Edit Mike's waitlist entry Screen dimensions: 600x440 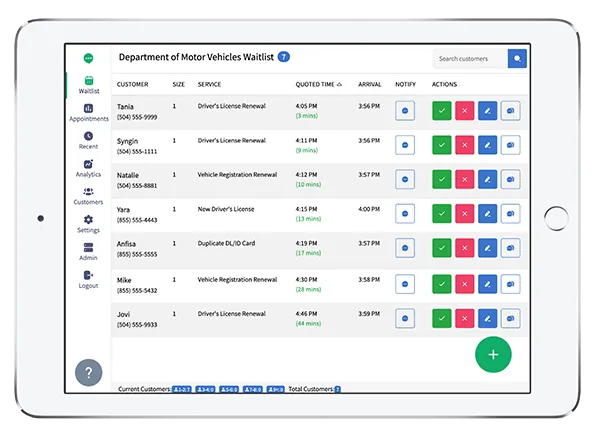[488, 284]
